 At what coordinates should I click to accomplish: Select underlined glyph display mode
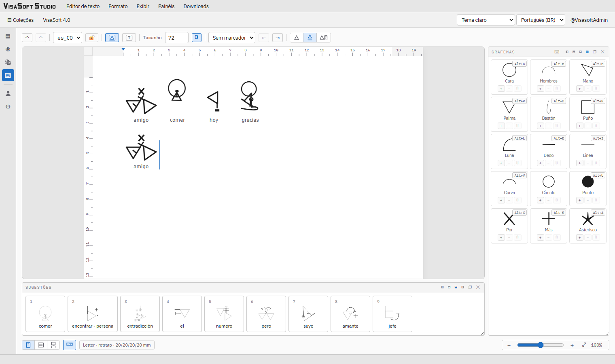pyautogui.click(x=310, y=38)
